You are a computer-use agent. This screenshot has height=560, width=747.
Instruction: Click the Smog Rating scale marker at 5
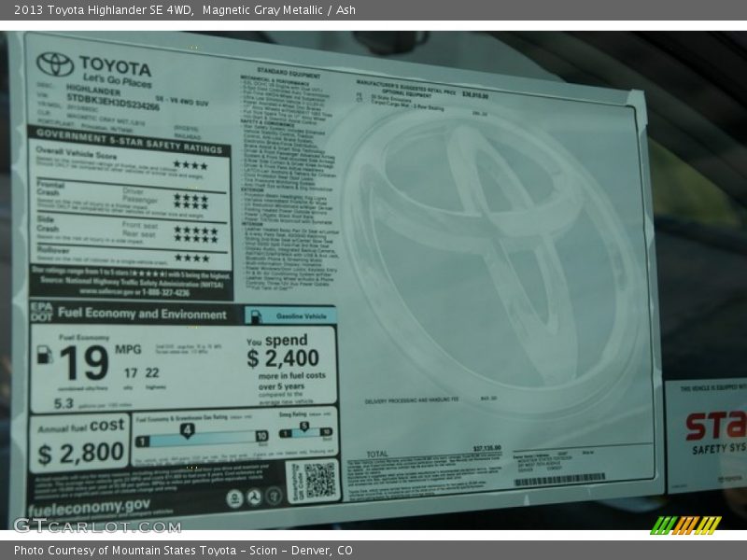(303, 427)
